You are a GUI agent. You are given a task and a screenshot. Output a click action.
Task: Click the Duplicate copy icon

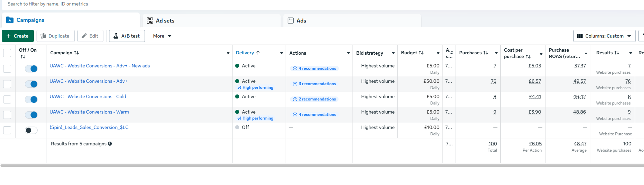(44, 36)
